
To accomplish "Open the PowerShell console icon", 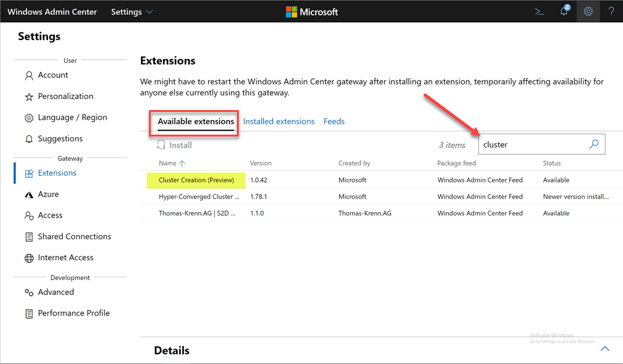I will pos(539,12).
